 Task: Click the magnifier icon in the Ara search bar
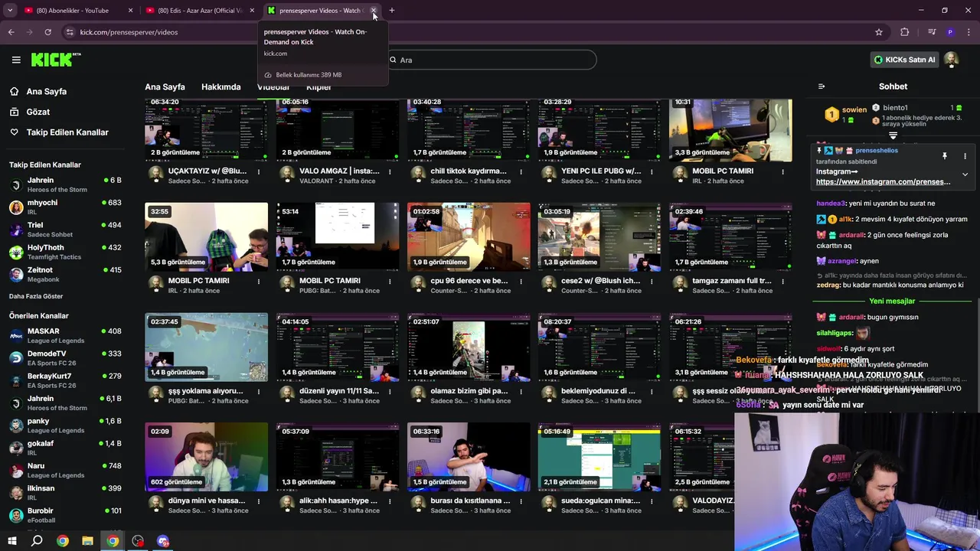point(393,60)
